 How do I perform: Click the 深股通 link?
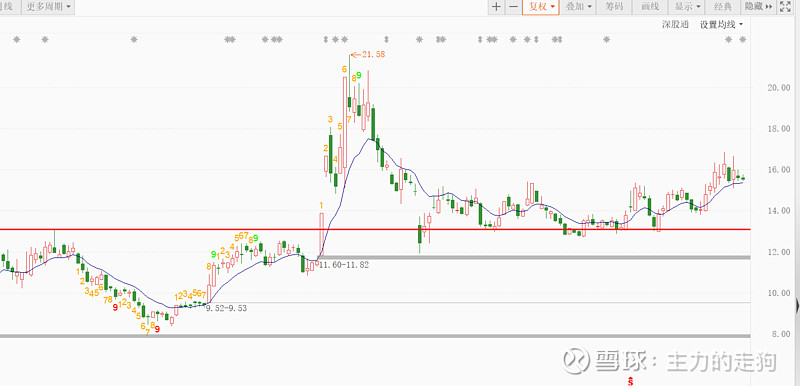pyautogui.click(x=676, y=24)
